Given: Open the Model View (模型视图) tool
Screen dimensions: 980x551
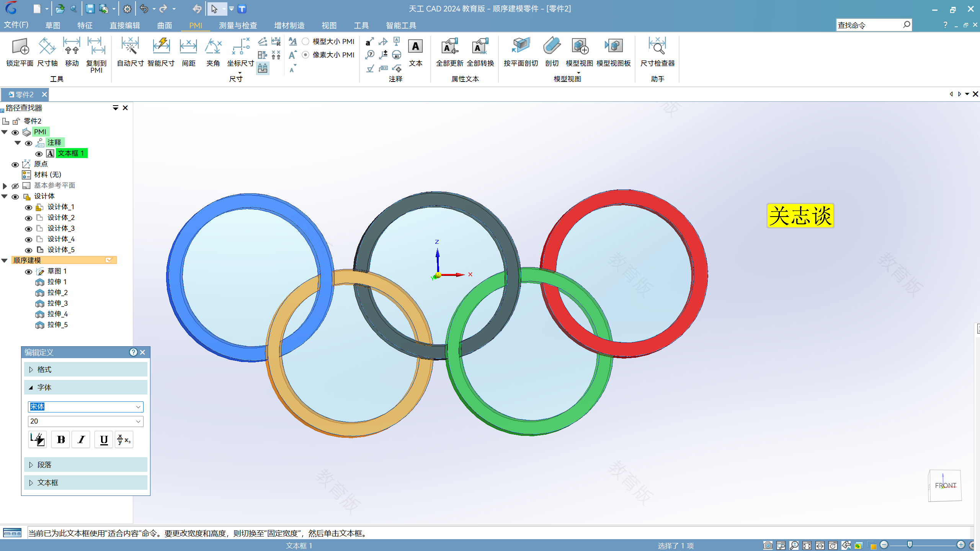Looking at the screenshot, I should click(579, 55).
